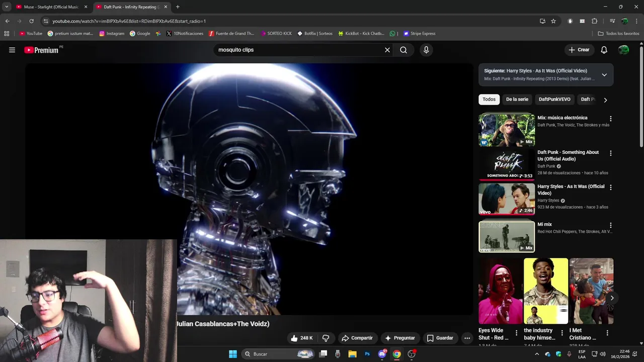
Task: Open the 10Notificaciones bookmark
Action: [185, 34]
